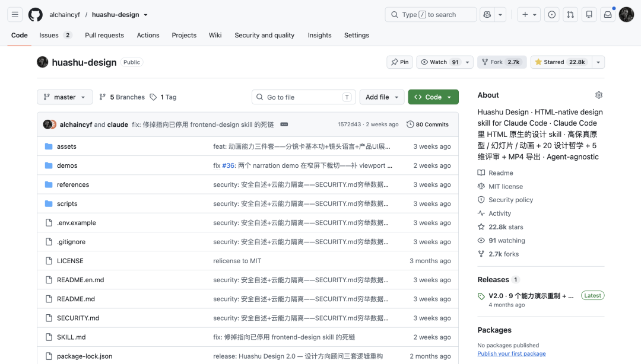Open the Copilot dropdown arrow
Viewport: 641px width, 364px height.
click(500, 15)
